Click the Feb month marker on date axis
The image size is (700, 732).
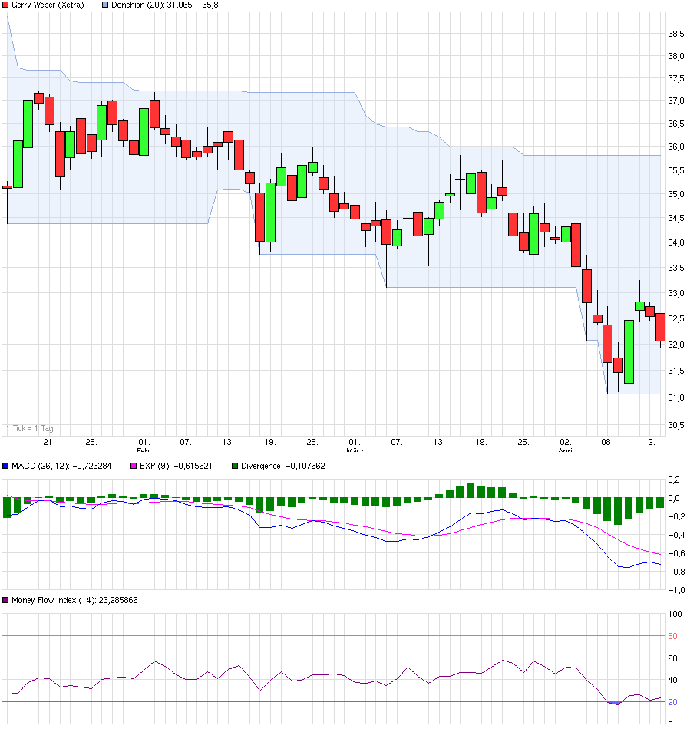pos(143,450)
